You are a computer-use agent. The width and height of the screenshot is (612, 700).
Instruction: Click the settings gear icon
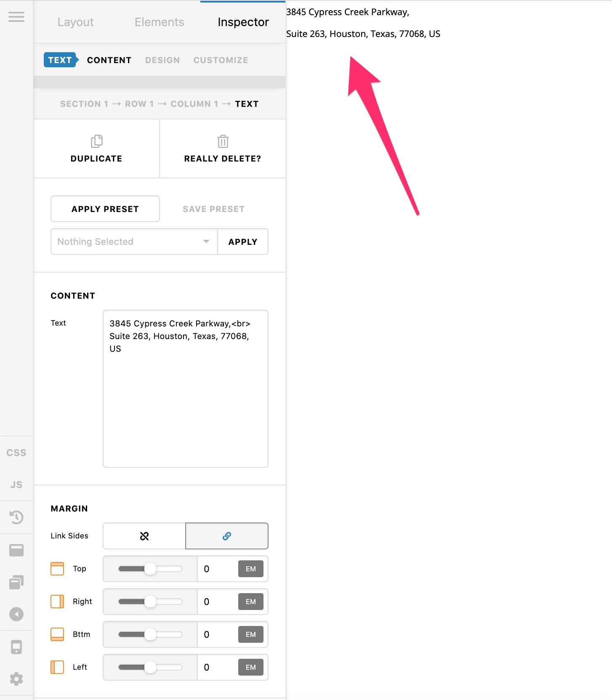coord(16,679)
